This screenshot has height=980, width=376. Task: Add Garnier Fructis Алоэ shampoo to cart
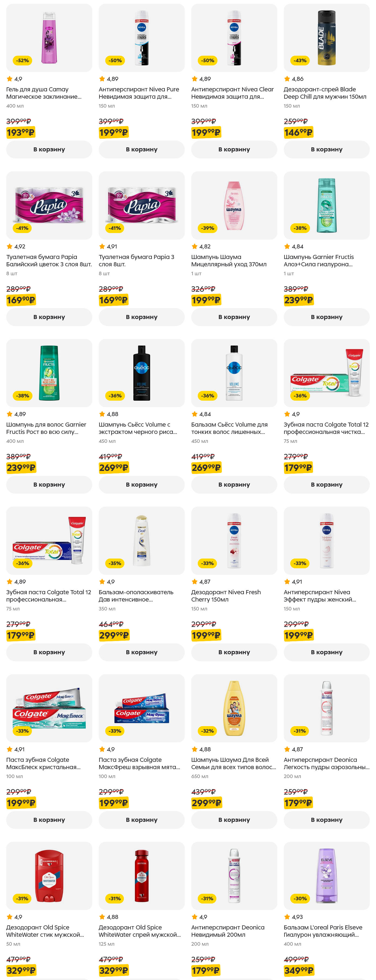point(326,317)
